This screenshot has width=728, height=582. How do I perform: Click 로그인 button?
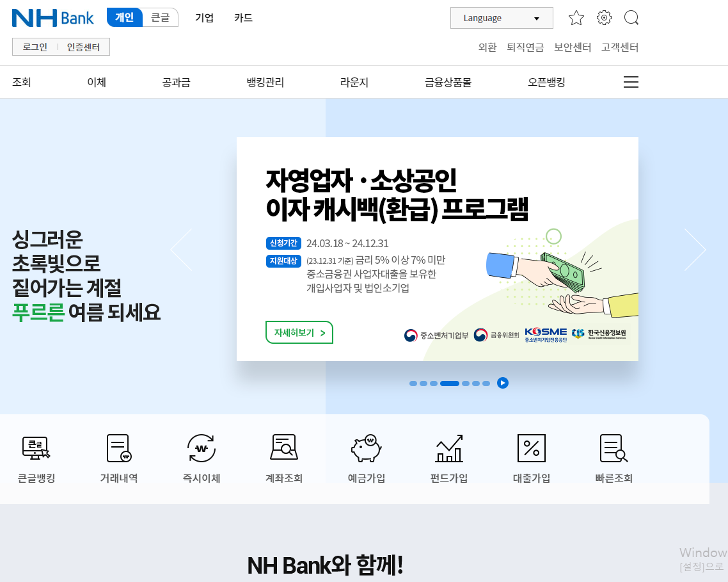(x=35, y=47)
